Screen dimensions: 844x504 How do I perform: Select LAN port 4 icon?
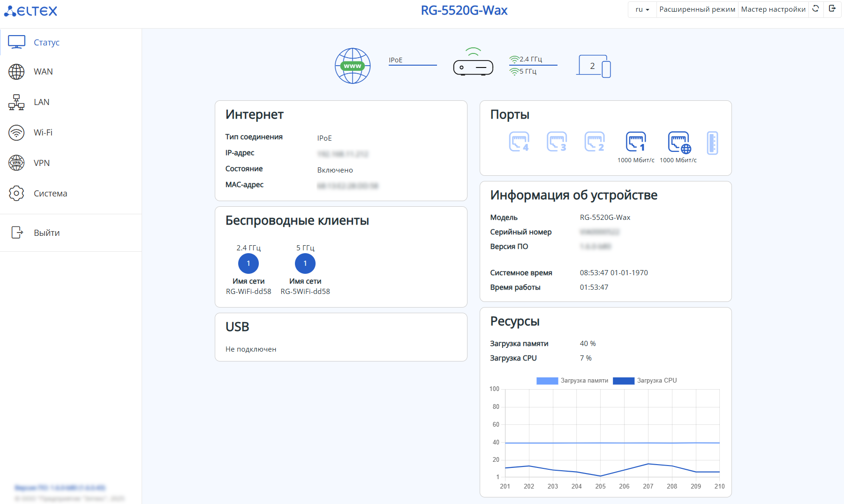[519, 142]
